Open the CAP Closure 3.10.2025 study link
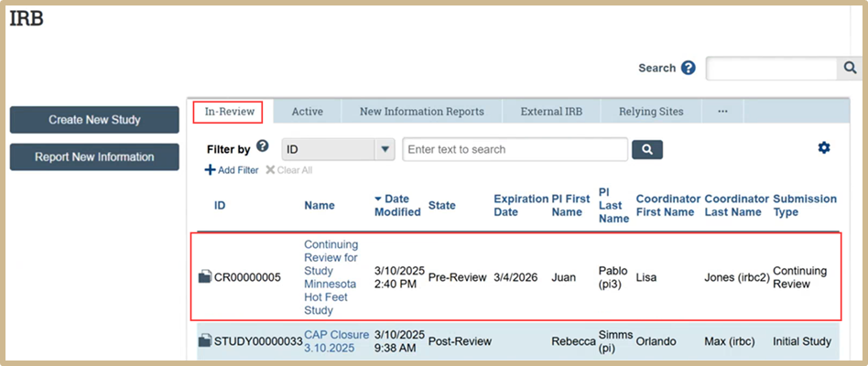Viewport: 868px width, 366px height. coord(336,341)
